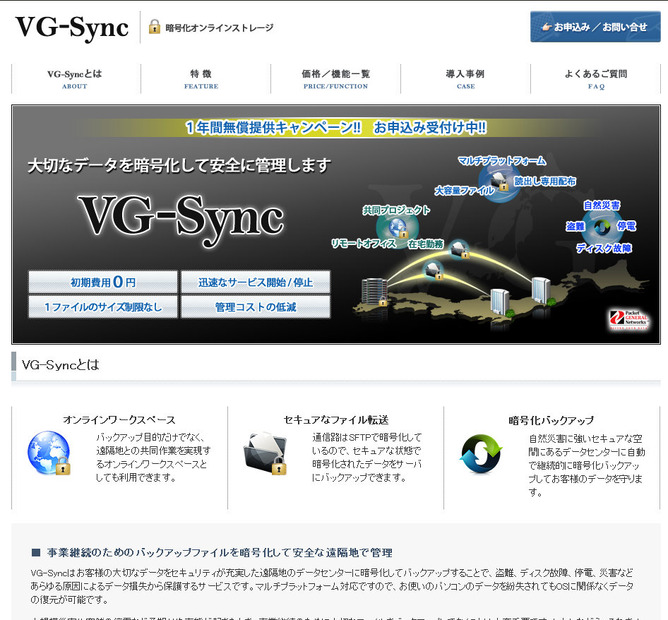Click the 読出し専用配布 label in banner

click(545, 182)
